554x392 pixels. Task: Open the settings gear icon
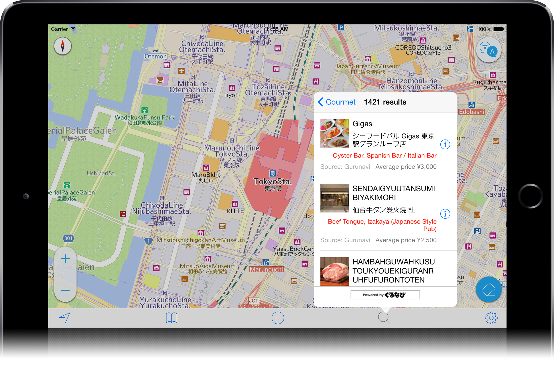coord(491,318)
